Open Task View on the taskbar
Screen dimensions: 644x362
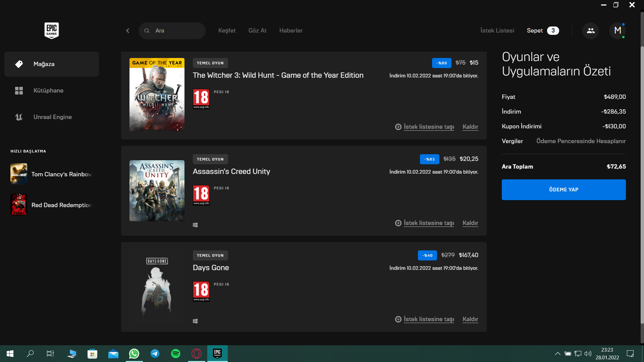click(x=50, y=354)
